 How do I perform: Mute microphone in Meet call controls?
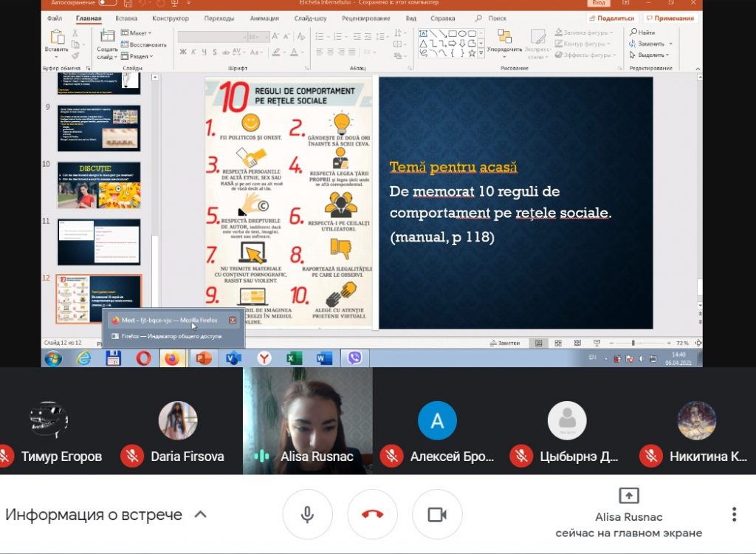coord(307,514)
